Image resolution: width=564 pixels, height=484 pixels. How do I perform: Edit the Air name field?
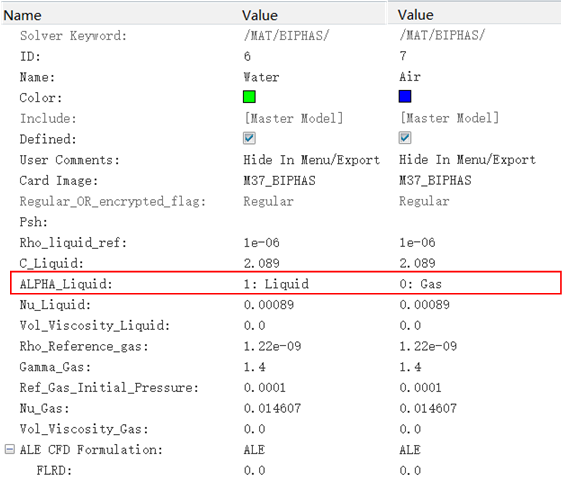tap(410, 77)
